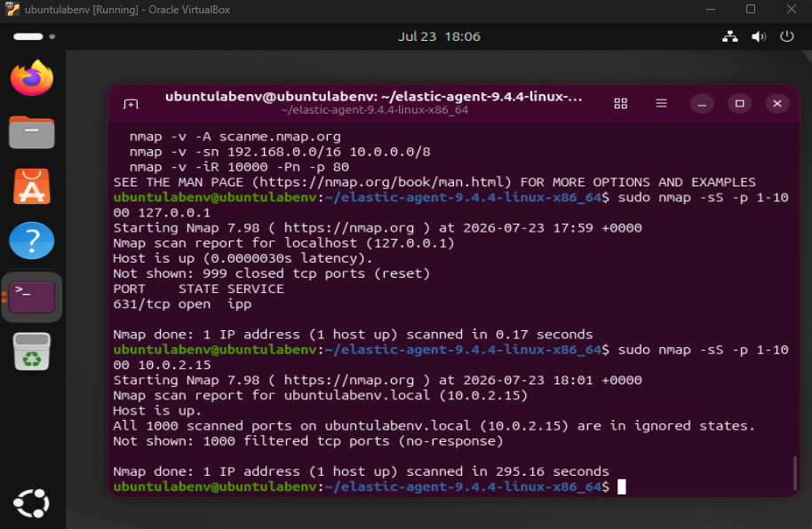Click 'Not shown: 999 closed tcp ports (reset)'
812x529 pixels.
pyautogui.click(x=272, y=273)
